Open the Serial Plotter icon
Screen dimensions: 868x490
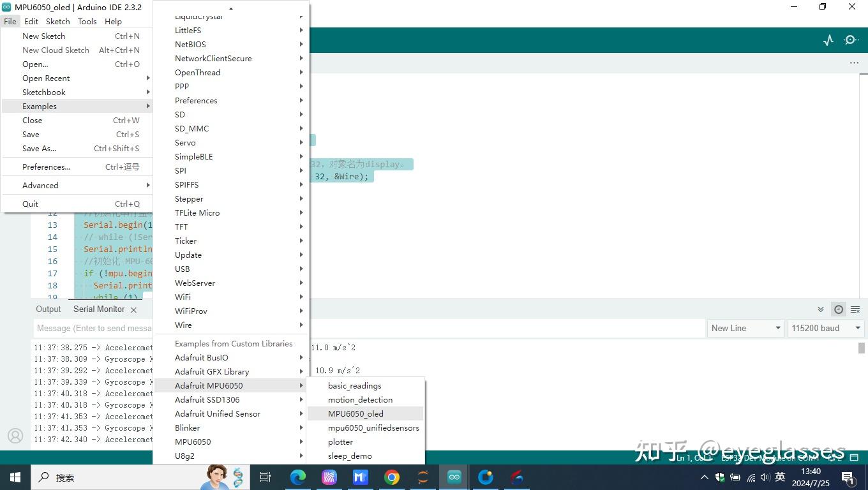828,40
